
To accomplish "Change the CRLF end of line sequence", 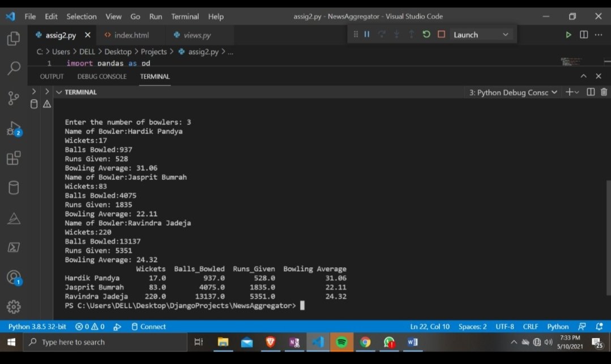I will pos(531,327).
